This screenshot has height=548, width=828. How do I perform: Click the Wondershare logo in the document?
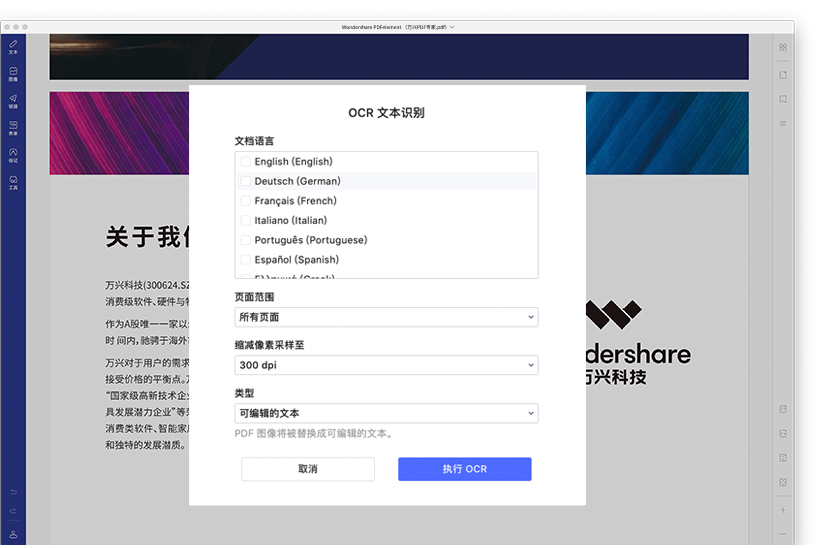pos(638,342)
